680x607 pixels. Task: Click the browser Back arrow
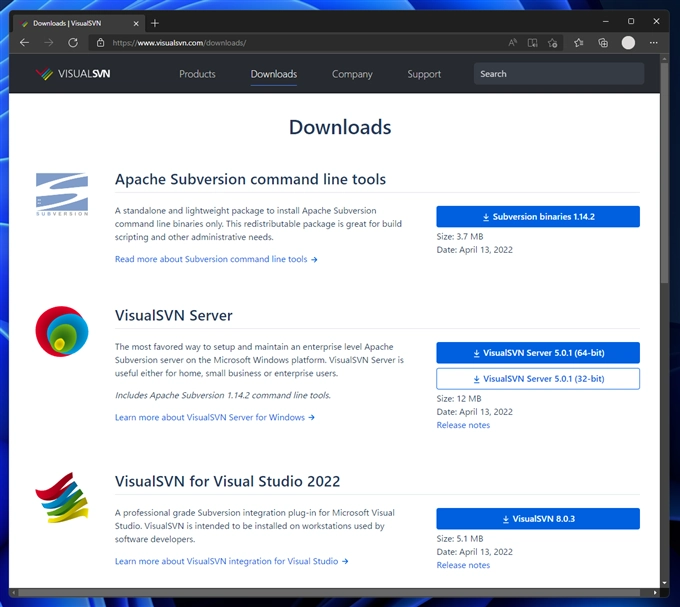pyautogui.click(x=24, y=42)
